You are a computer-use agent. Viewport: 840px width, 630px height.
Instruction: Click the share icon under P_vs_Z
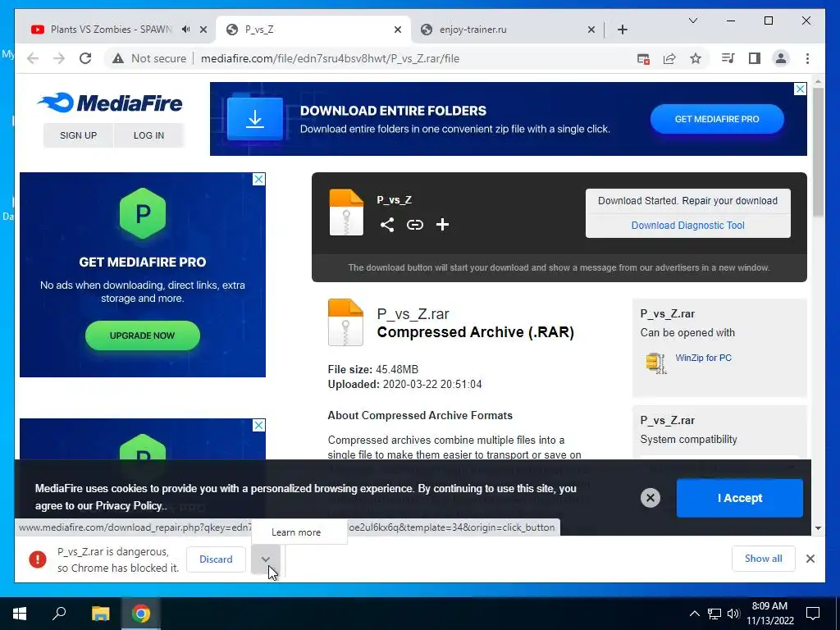(x=387, y=225)
